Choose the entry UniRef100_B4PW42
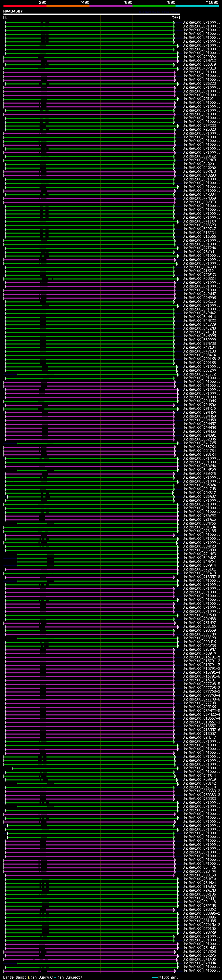The width and height of the screenshot is (222, 980). click(199, 313)
